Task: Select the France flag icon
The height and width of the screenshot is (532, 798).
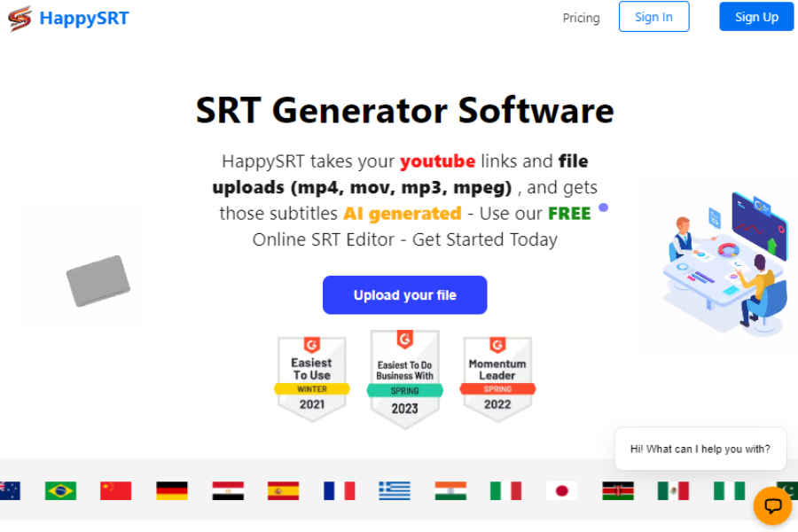Action: (339, 490)
